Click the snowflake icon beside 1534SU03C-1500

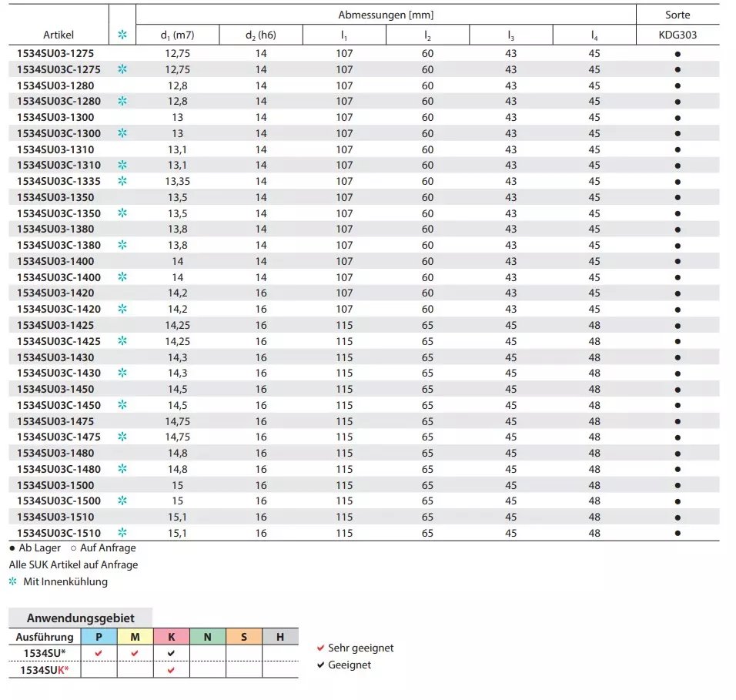coord(122,501)
